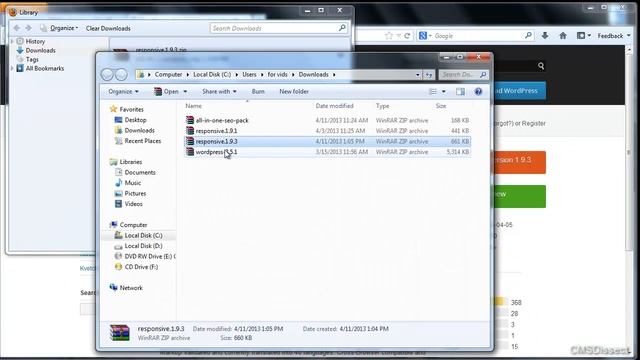The width and height of the screenshot is (640, 360).
Task: Click Open button in Explorer toolbar
Action: (x=167, y=91)
